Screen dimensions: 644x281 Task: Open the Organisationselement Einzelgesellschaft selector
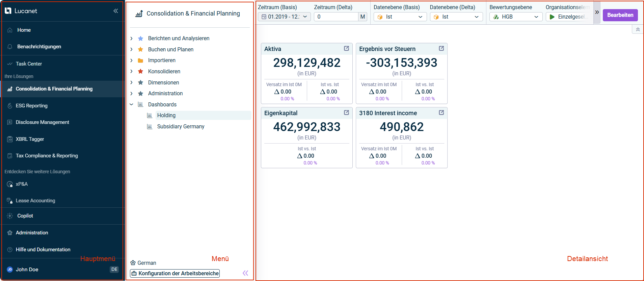[569, 17]
